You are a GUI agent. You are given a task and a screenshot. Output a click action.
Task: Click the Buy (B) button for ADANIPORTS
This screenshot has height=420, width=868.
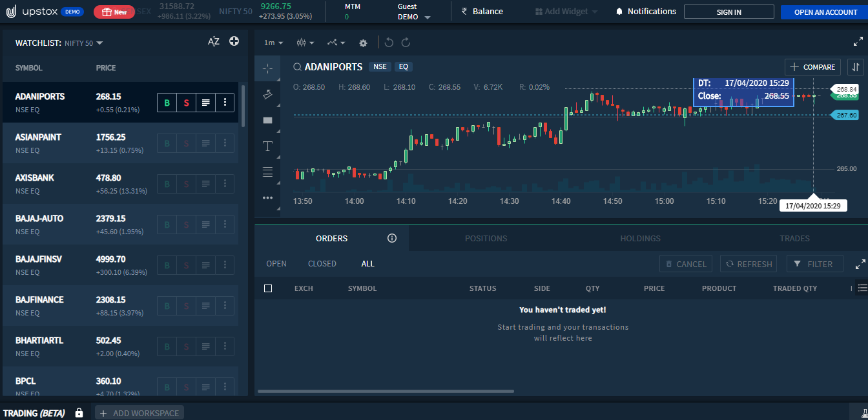pyautogui.click(x=167, y=103)
